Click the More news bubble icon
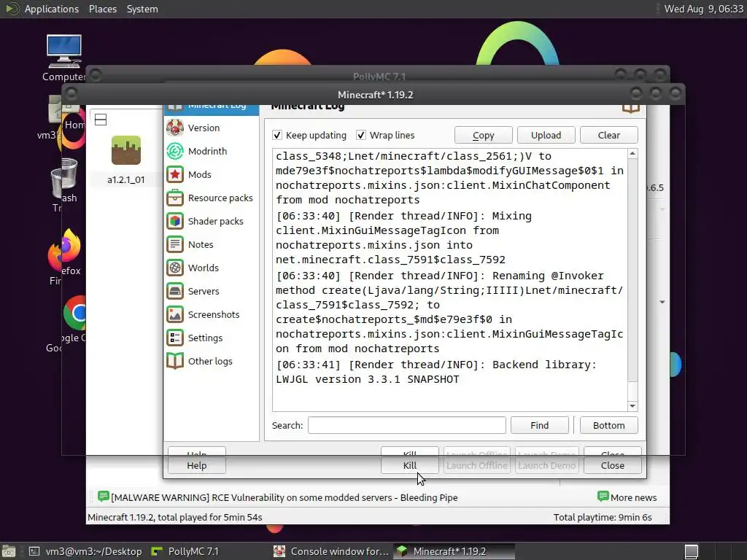 tap(603, 497)
